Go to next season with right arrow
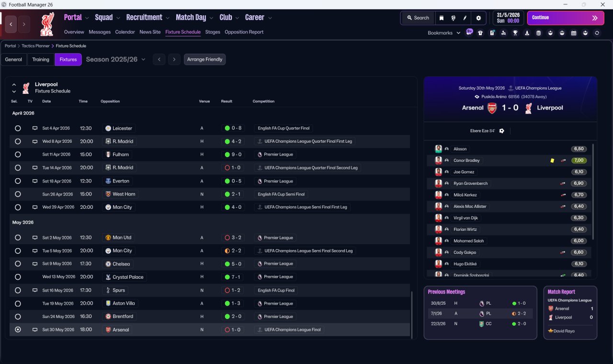The height and width of the screenshot is (364, 613). (x=174, y=59)
